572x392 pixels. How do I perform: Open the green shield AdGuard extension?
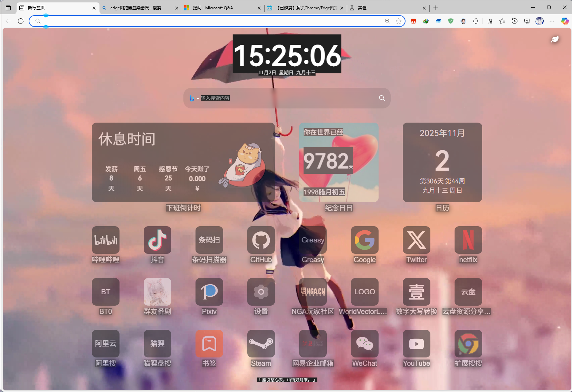pos(451,21)
